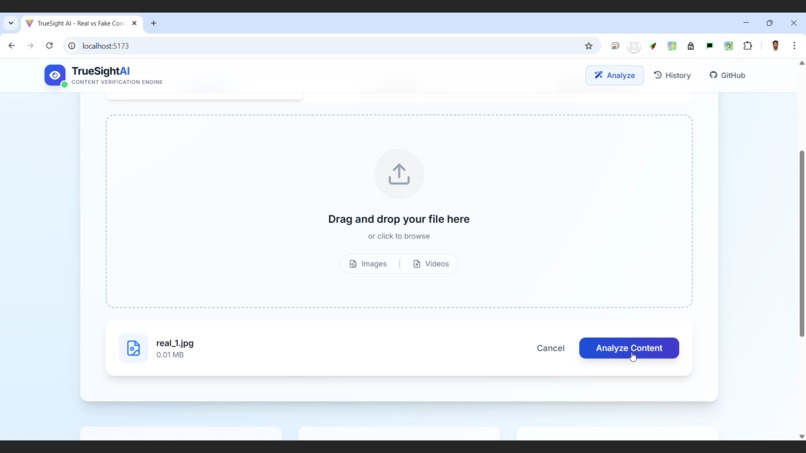806x453 pixels.
Task: Open the History nav tab
Action: tap(672, 75)
